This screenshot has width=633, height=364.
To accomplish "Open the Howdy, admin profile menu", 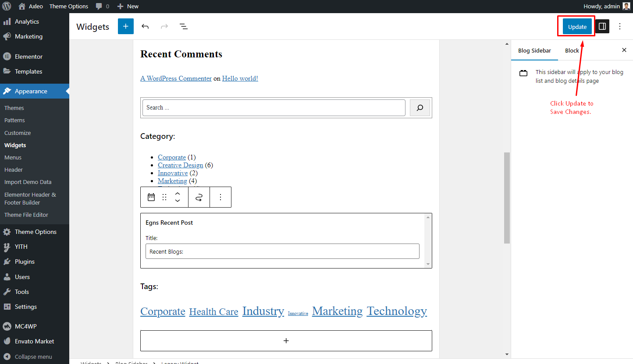I will tap(607, 6).
